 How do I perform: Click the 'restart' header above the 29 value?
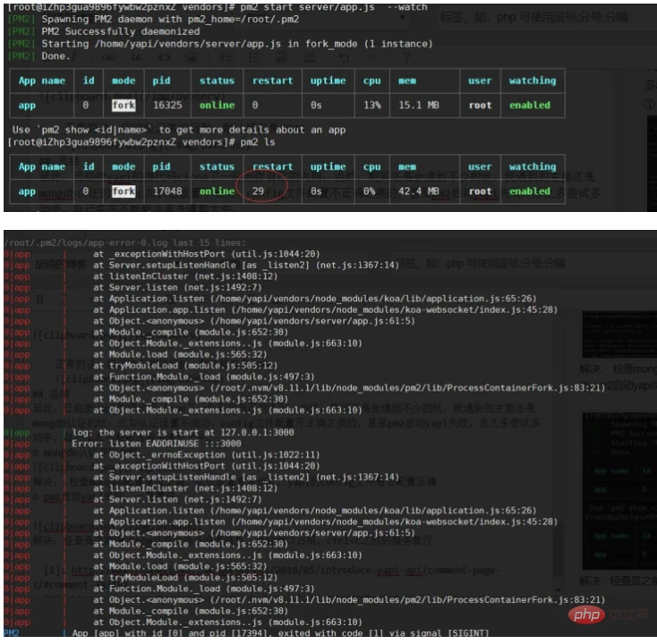(273, 167)
